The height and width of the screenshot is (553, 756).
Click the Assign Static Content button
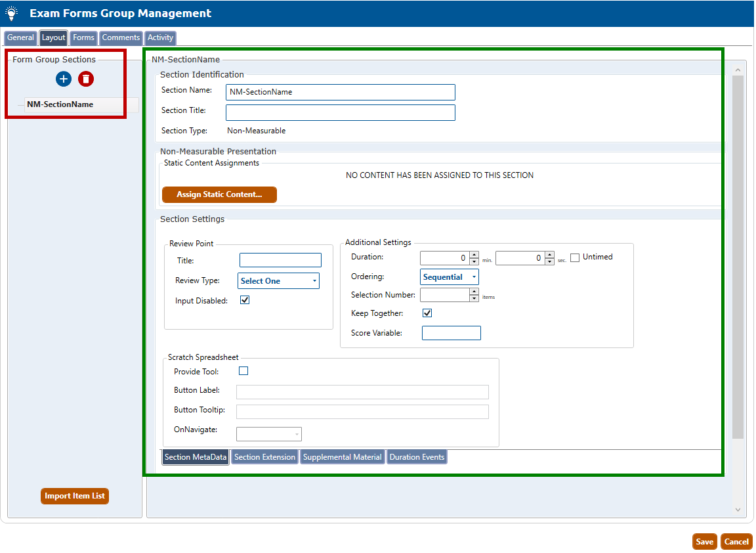coord(219,195)
